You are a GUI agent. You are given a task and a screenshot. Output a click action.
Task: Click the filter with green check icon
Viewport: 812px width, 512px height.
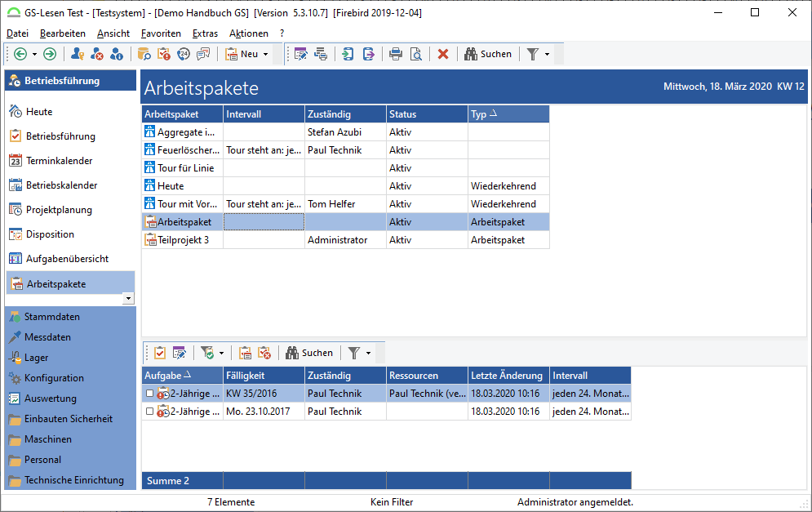click(x=207, y=353)
